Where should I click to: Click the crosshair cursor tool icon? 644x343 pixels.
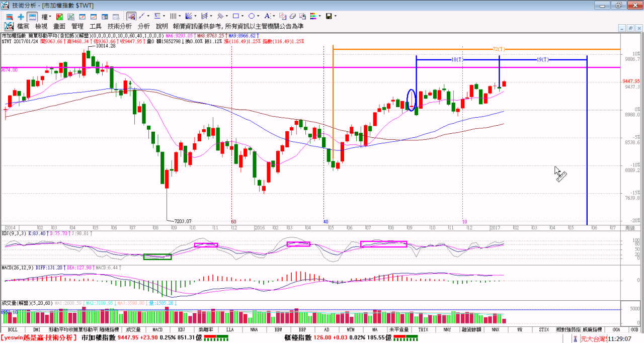tap(21, 17)
